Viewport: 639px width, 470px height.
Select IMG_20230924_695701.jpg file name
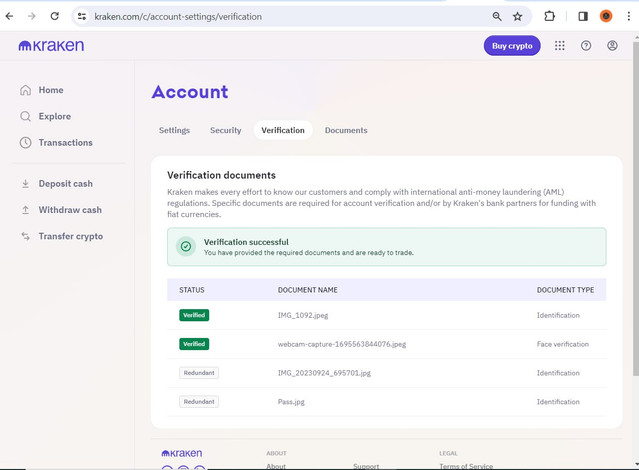point(324,373)
